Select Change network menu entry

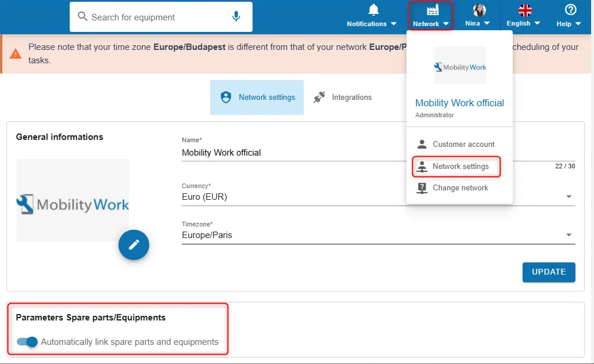coord(459,188)
